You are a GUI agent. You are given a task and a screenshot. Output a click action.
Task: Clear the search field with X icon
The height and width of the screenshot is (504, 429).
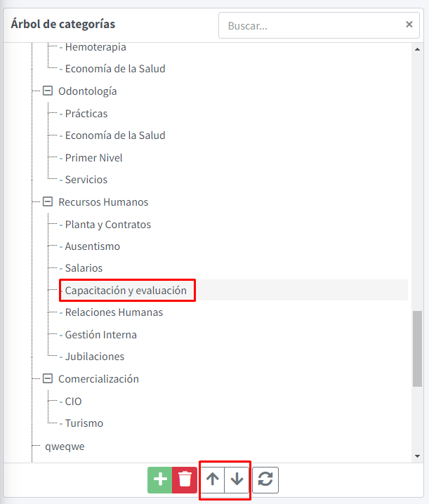click(x=409, y=25)
